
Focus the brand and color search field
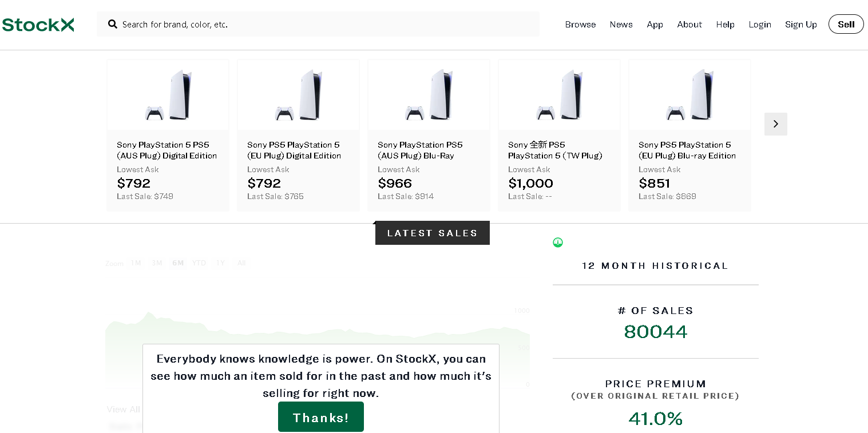click(326, 25)
